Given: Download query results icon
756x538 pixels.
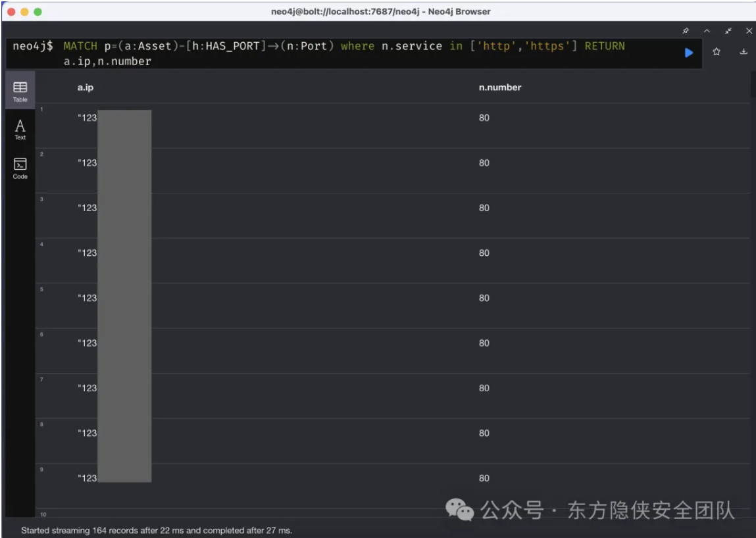Looking at the screenshot, I should click(x=743, y=51).
